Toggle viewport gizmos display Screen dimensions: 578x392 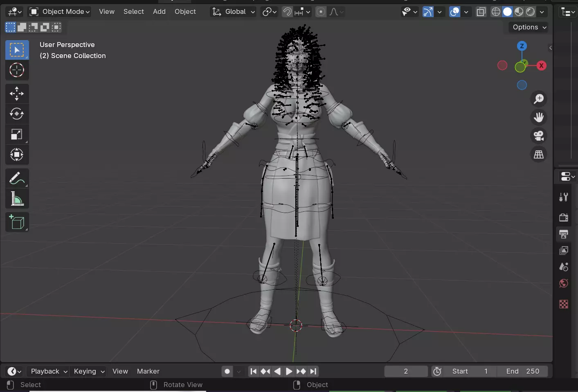tap(428, 12)
